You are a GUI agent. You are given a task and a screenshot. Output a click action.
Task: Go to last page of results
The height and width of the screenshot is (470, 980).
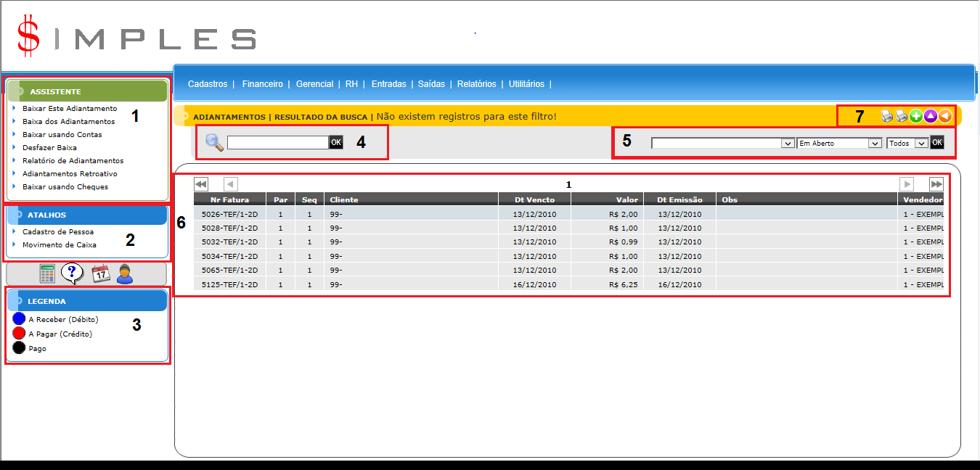(x=936, y=184)
